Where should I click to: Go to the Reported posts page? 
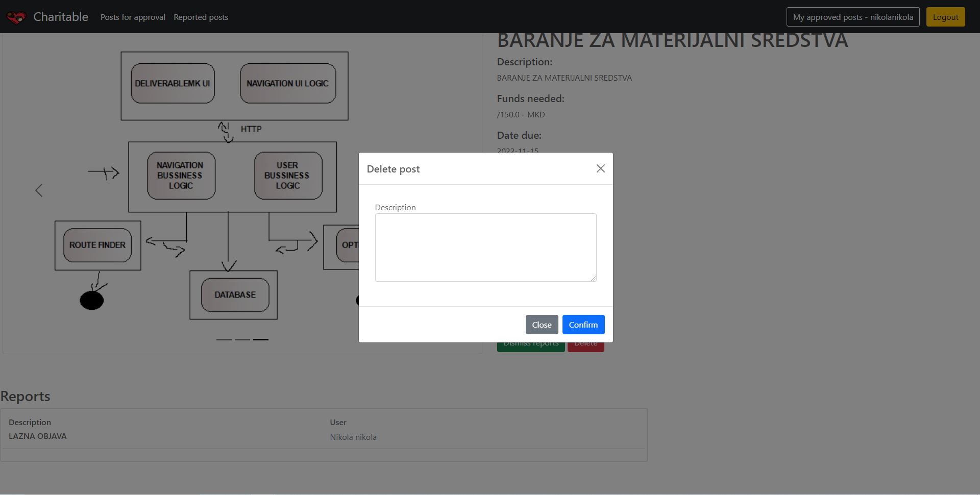(x=201, y=17)
